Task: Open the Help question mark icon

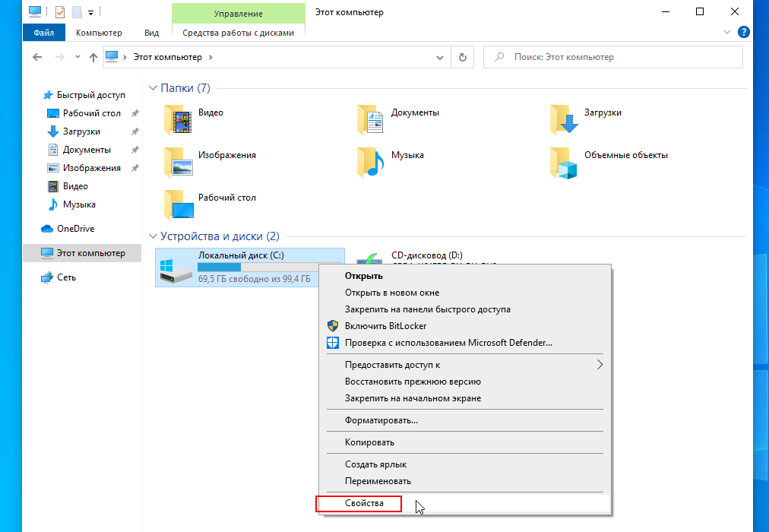Action: tap(744, 33)
